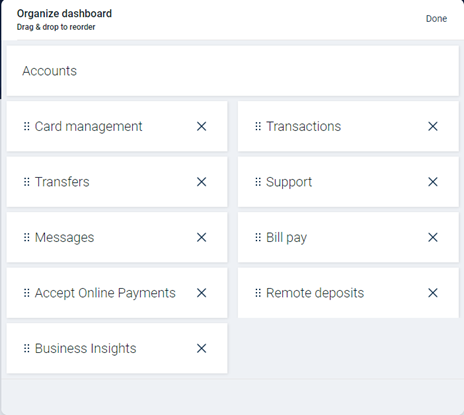The image size is (464, 415).
Task: Remove the Messages card
Action: [201, 237]
